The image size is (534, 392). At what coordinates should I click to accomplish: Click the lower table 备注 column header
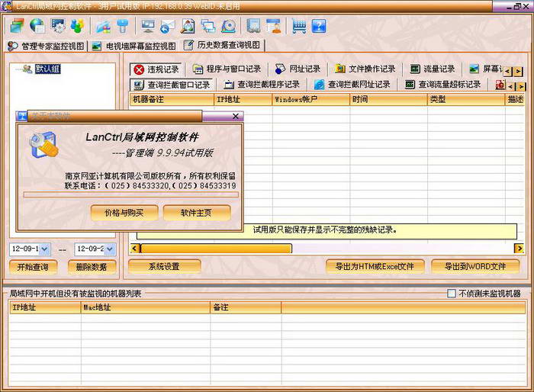click(246, 307)
